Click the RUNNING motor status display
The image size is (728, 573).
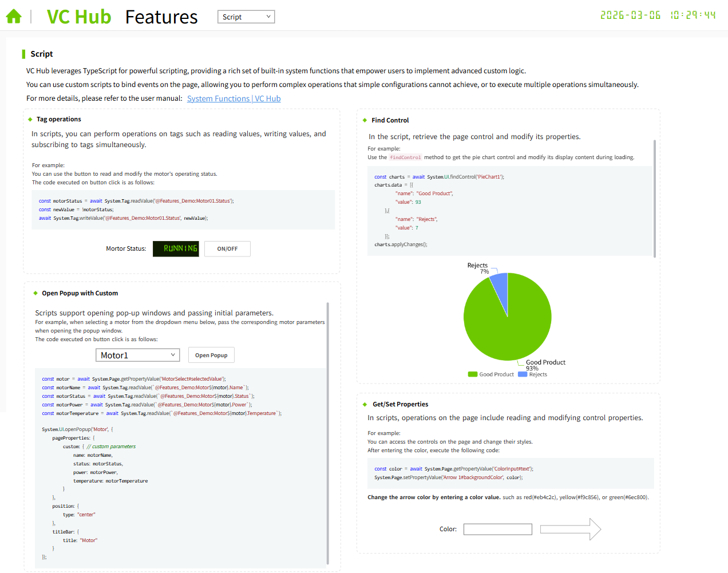(176, 249)
